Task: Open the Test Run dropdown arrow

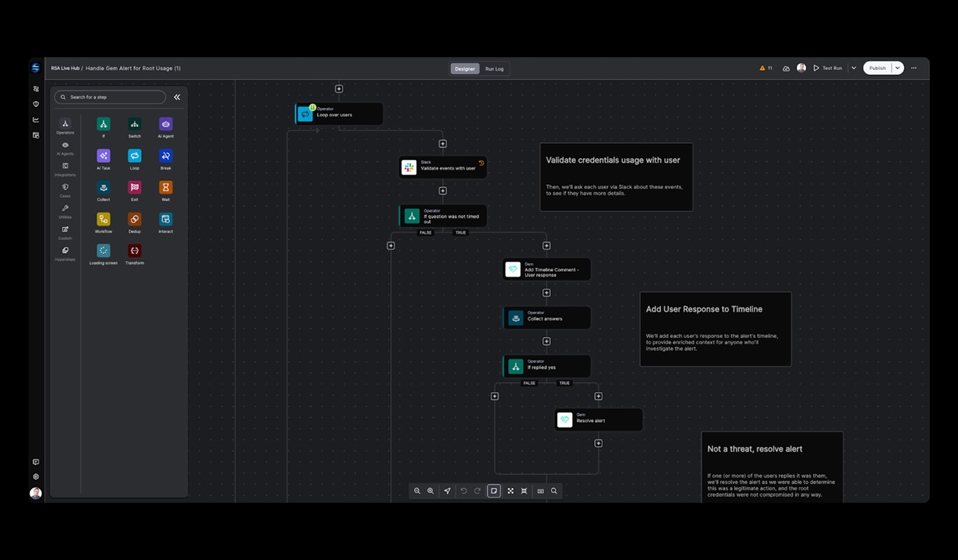Action: coord(854,68)
